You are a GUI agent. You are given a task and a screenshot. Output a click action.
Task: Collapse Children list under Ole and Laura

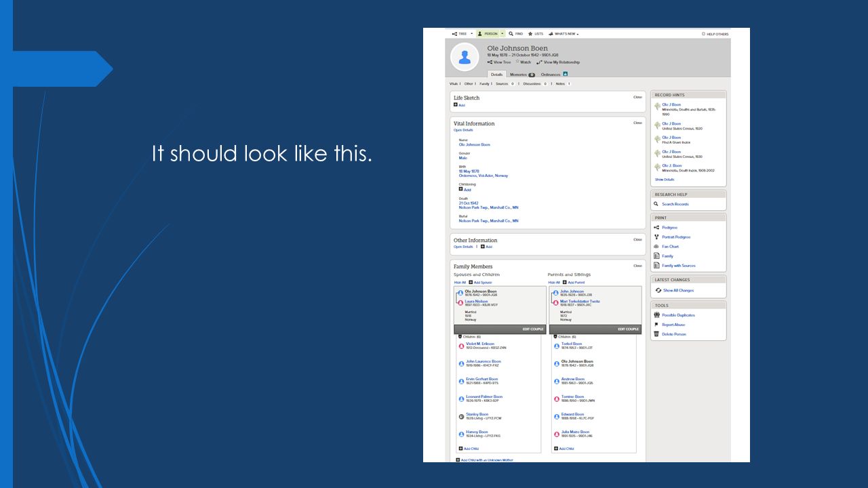460,337
